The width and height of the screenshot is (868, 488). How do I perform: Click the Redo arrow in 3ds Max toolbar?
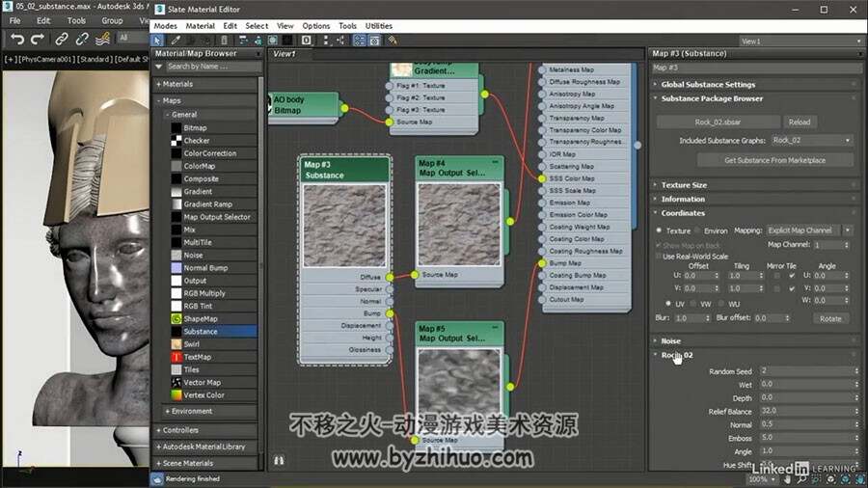point(37,39)
